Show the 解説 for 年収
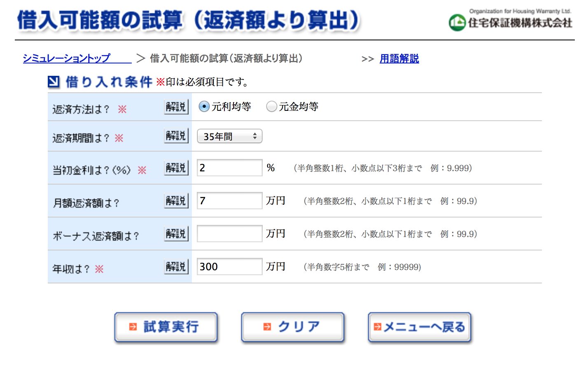 [176, 267]
